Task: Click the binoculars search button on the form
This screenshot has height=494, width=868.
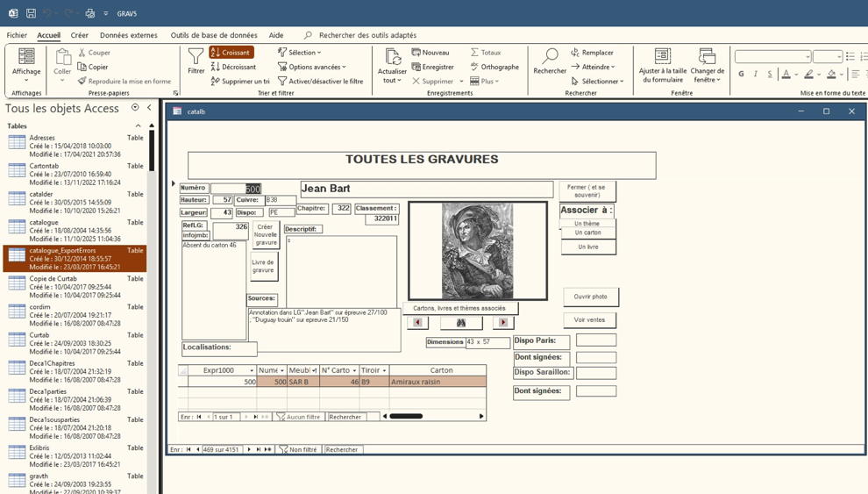Action: click(461, 322)
